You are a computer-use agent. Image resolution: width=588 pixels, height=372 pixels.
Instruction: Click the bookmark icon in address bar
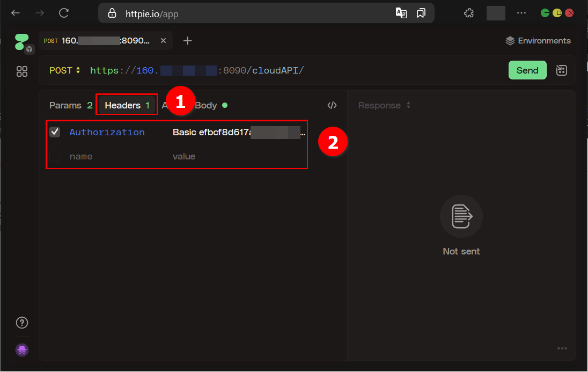click(x=421, y=13)
